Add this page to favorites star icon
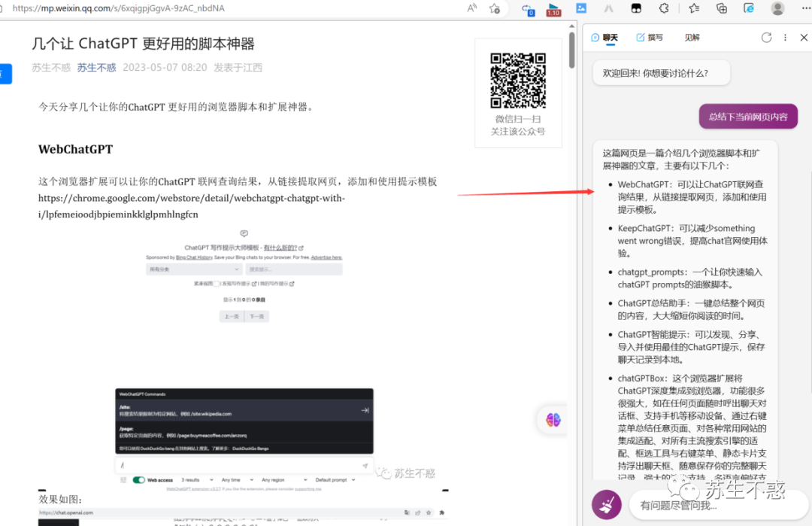 coord(495,8)
